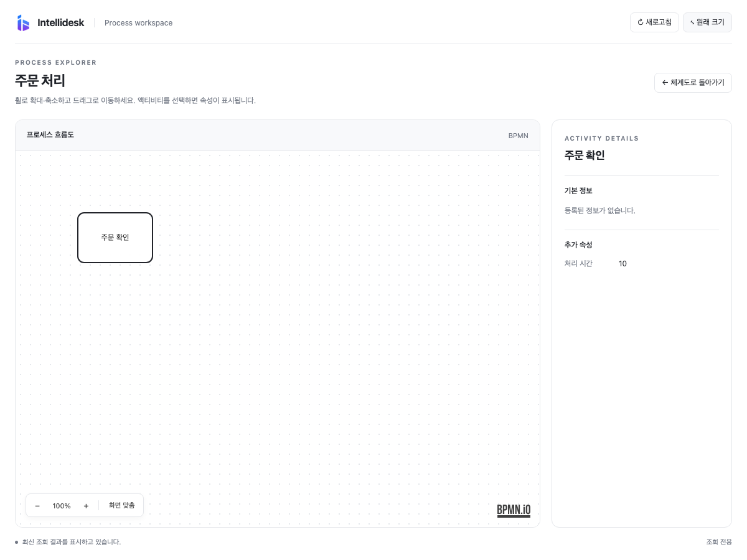The width and height of the screenshot is (747, 560).
Task: Click the 처리 시간 property label
Action: [578, 264]
